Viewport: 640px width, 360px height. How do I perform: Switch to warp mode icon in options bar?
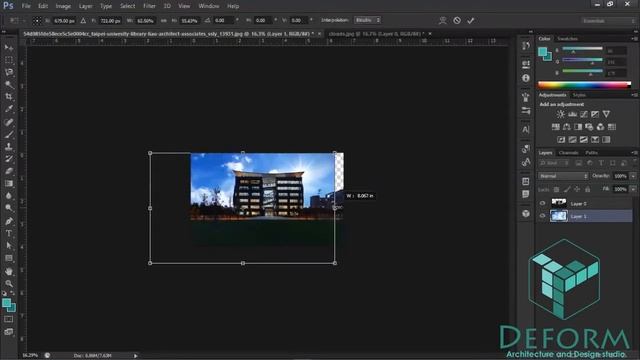click(x=442, y=20)
